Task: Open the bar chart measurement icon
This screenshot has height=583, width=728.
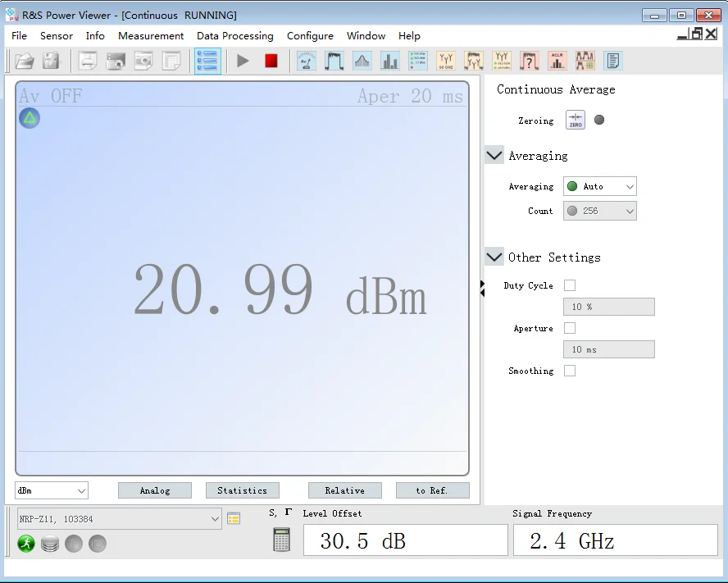Action: [x=390, y=61]
